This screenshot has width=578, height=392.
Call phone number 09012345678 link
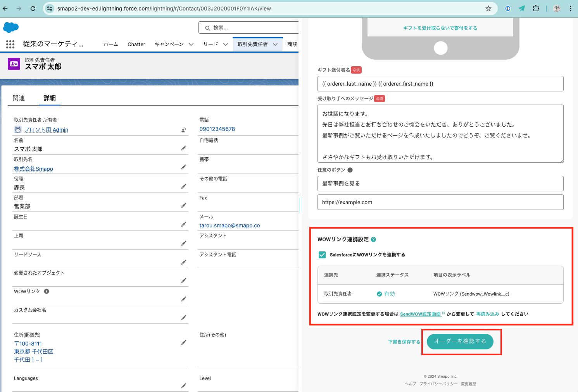217,129
